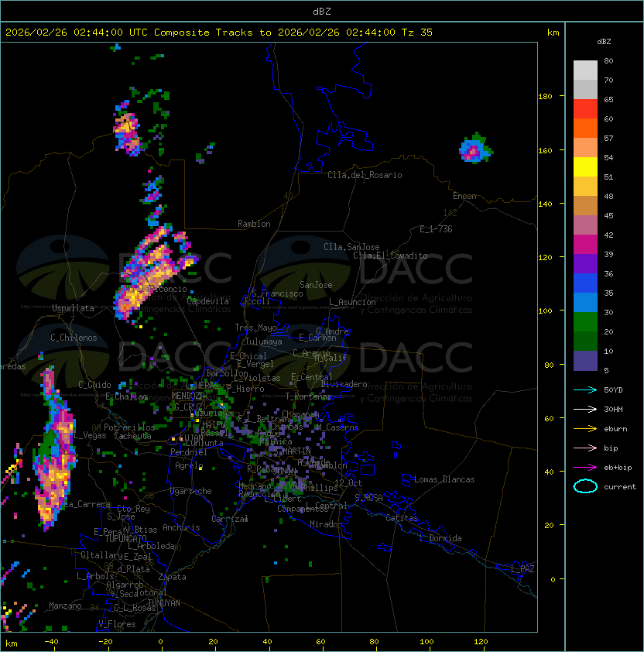The width and height of the screenshot is (644, 652).
Task: Click the magenta eb+bip arrow in legend
Action: (585, 468)
